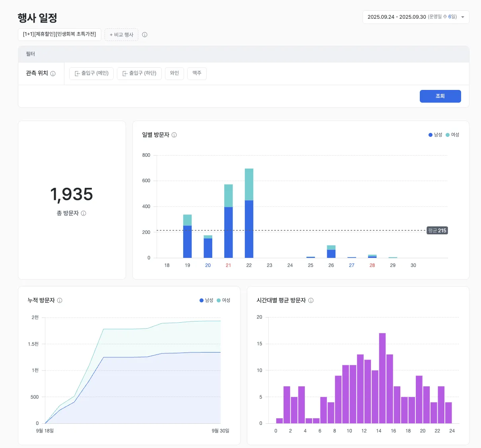This screenshot has height=448, width=481.
Task: Click info icon beside 일별 방문자
Action: (174, 135)
